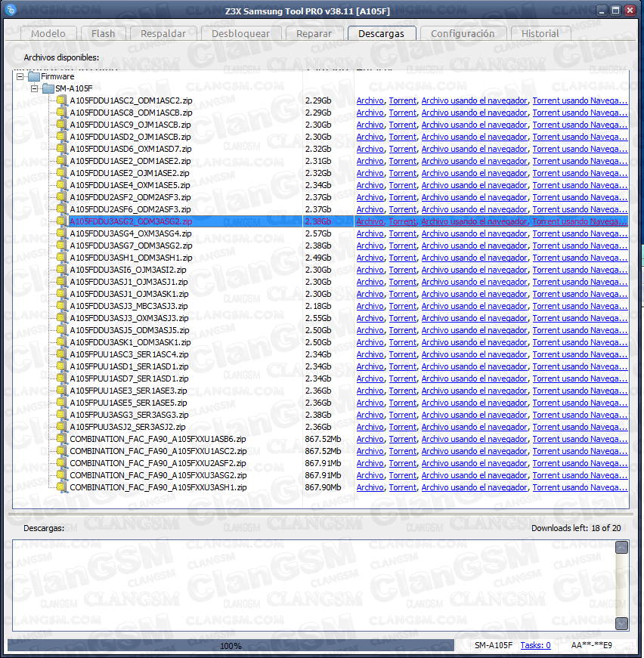
Task: Click zip icon for A105FPUU3ASG3_SER3ASG3.zip
Action: pos(62,415)
